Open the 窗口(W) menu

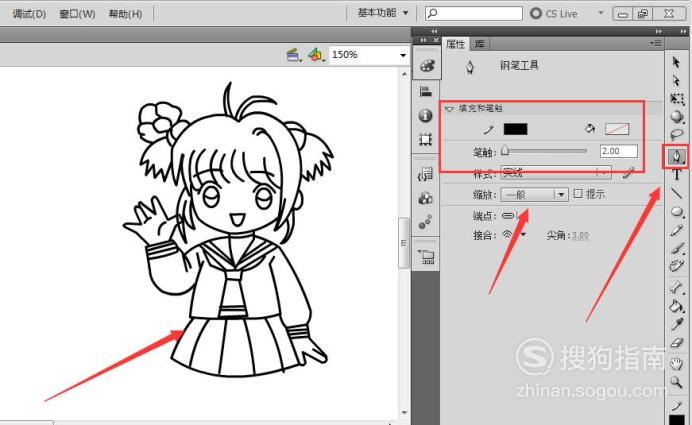(77, 14)
